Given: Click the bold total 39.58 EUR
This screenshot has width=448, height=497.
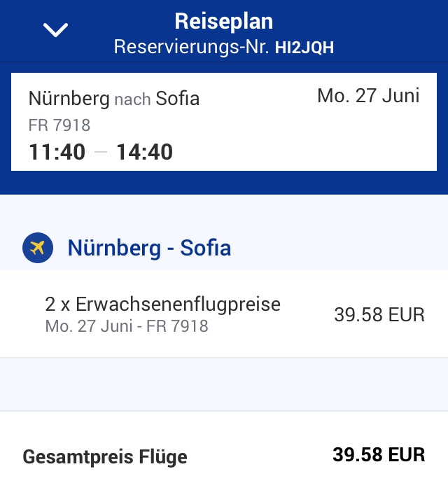Looking at the screenshot, I should click(379, 454).
